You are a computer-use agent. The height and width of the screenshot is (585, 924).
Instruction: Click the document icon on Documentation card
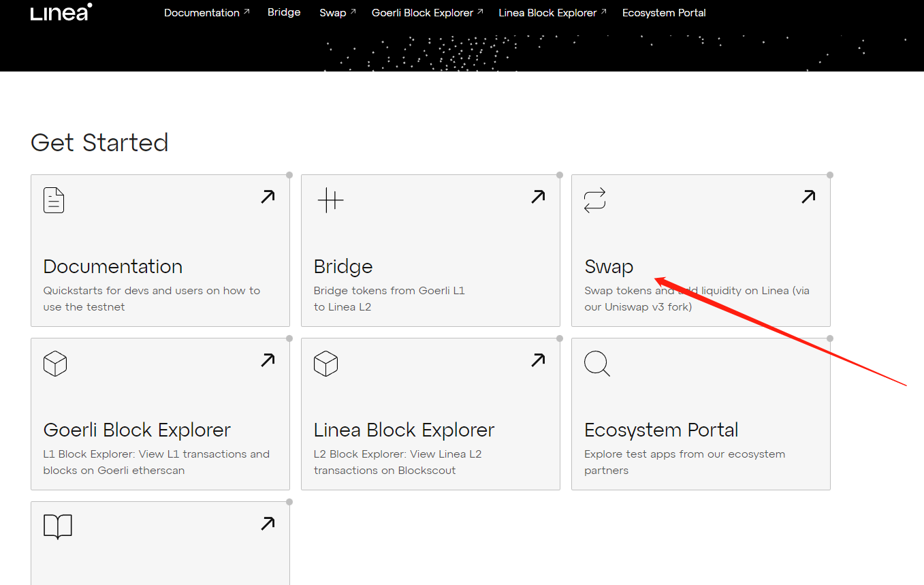(x=54, y=200)
